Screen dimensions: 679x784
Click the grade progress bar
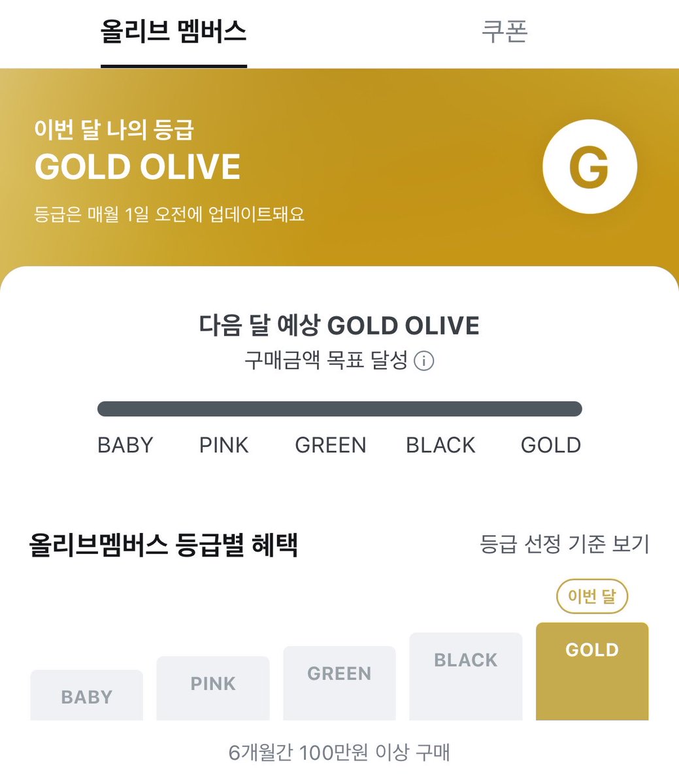(340, 409)
